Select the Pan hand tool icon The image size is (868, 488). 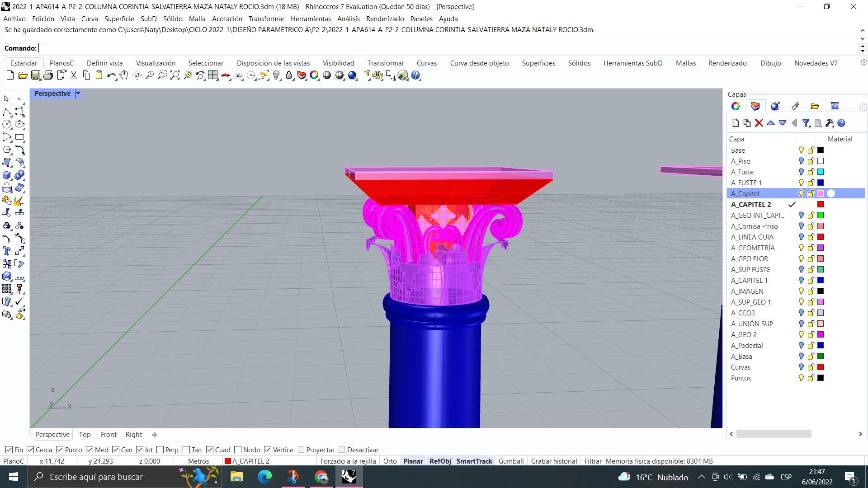point(124,75)
